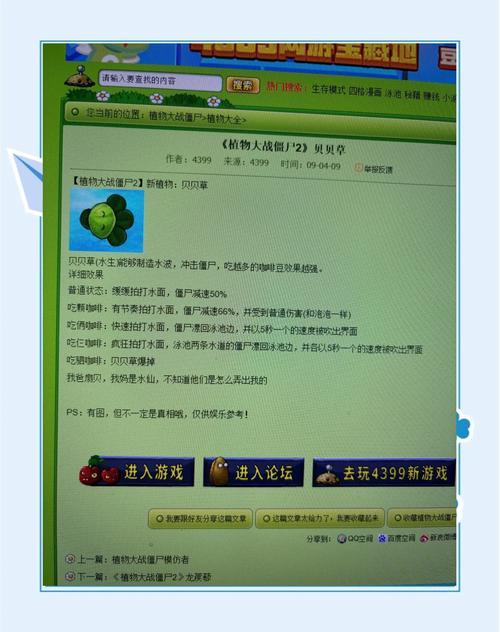Open the hot search link 四格漫画

[x=365, y=91]
